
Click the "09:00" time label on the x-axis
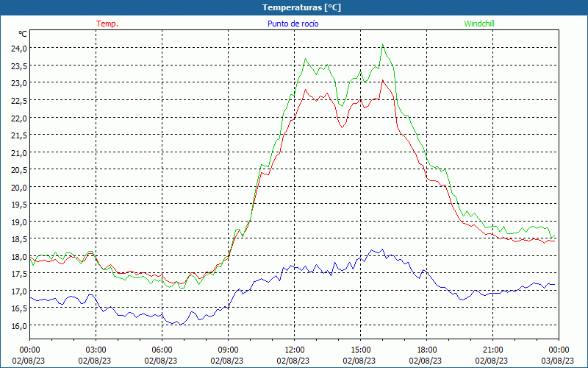pyautogui.click(x=229, y=350)
